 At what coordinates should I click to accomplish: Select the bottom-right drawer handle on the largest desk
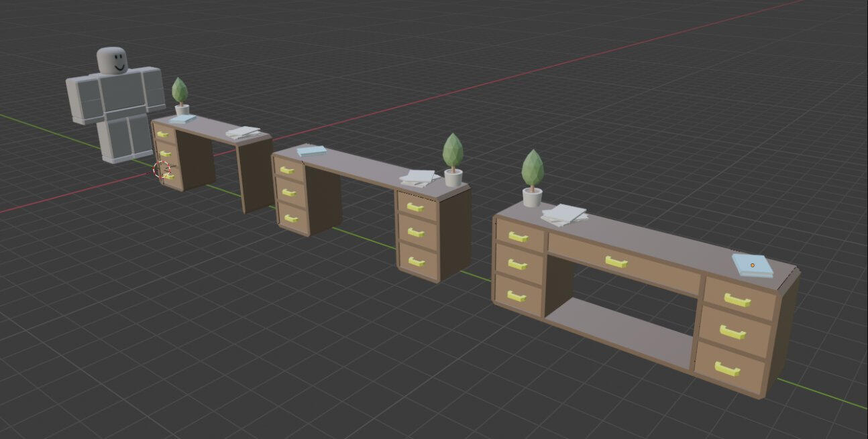click(x=726, y=369)
